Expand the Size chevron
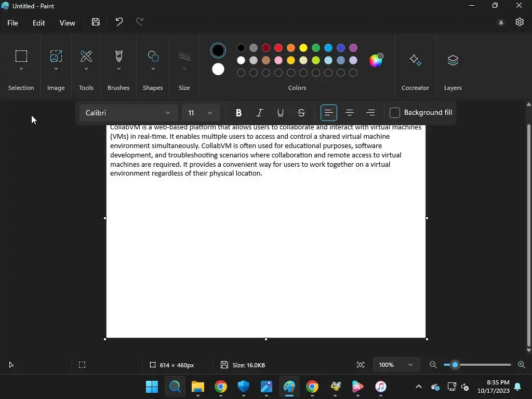Viewport: 532px width, 399px height. (184, 69)
